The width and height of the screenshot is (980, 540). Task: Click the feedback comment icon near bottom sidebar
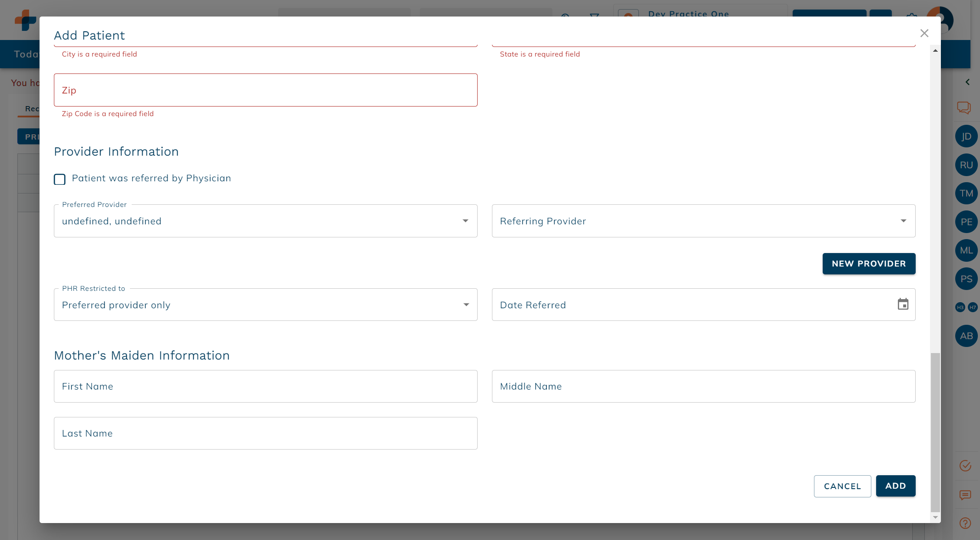coord(965,495)
